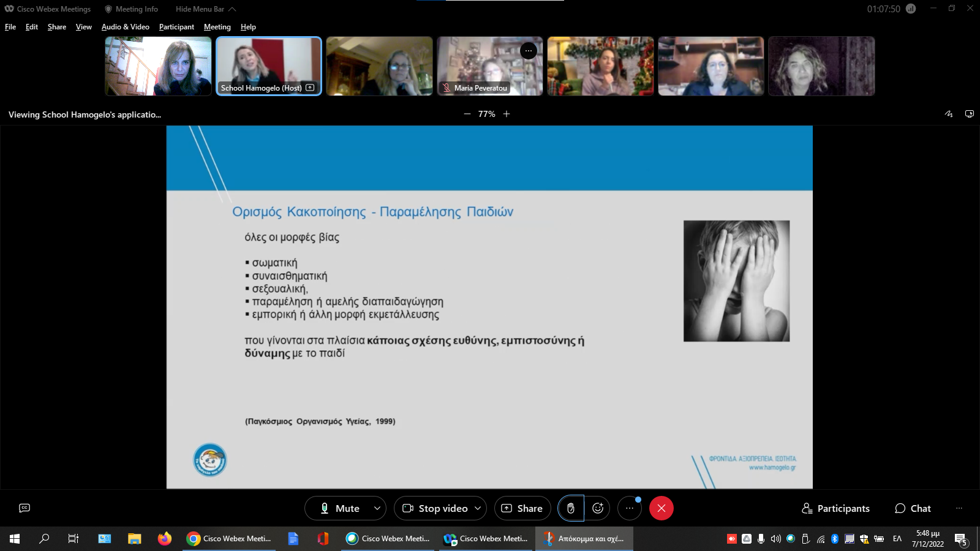Open more options in the meeting controls

click(629, 508)
